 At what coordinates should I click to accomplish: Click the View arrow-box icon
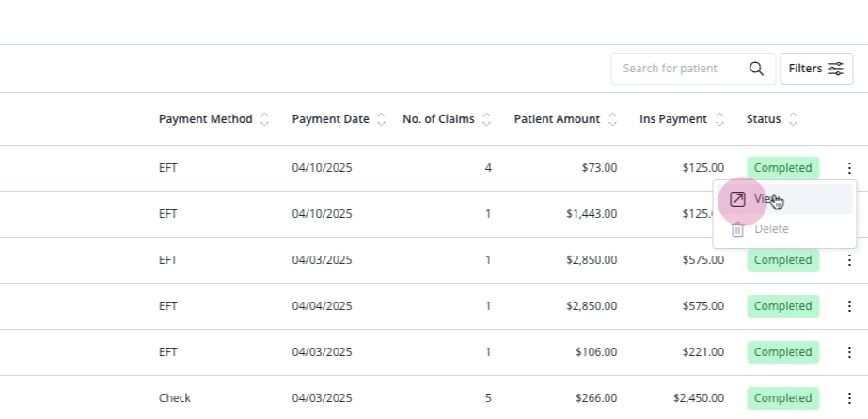737,199
